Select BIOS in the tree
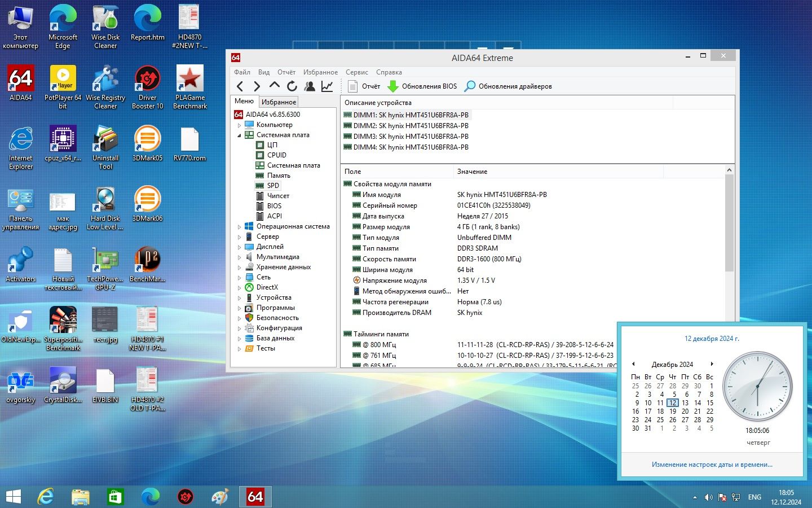812x508 pixels. (x=274, y=206)
